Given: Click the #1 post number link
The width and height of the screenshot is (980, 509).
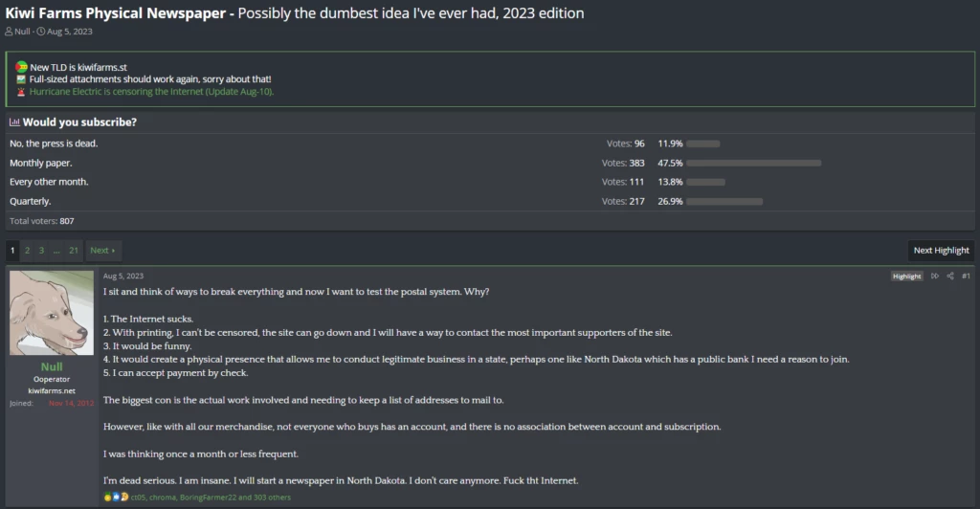Looking at the screenshot, I should point(966,277).
